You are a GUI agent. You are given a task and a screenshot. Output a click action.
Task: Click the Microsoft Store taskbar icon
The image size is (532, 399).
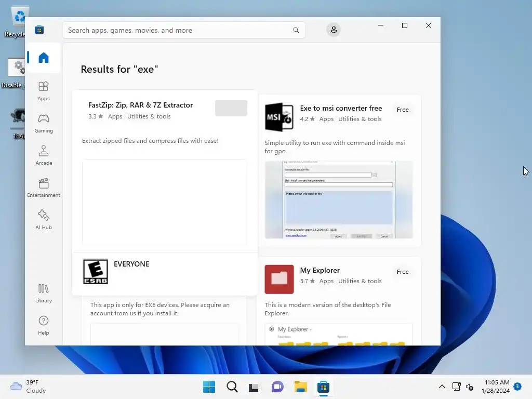point(323,387)
